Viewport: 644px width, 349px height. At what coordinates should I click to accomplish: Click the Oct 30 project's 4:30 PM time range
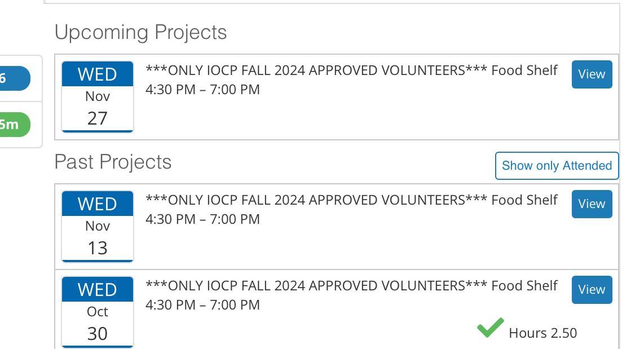[202, 305]
